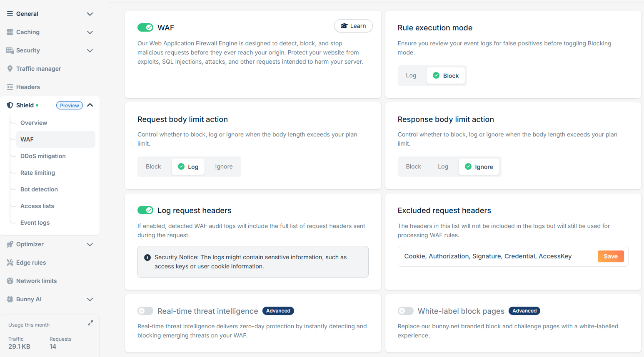Click the Optimizer rocket icon
This screenshot has height=357, width=644.
coord(10,244)
